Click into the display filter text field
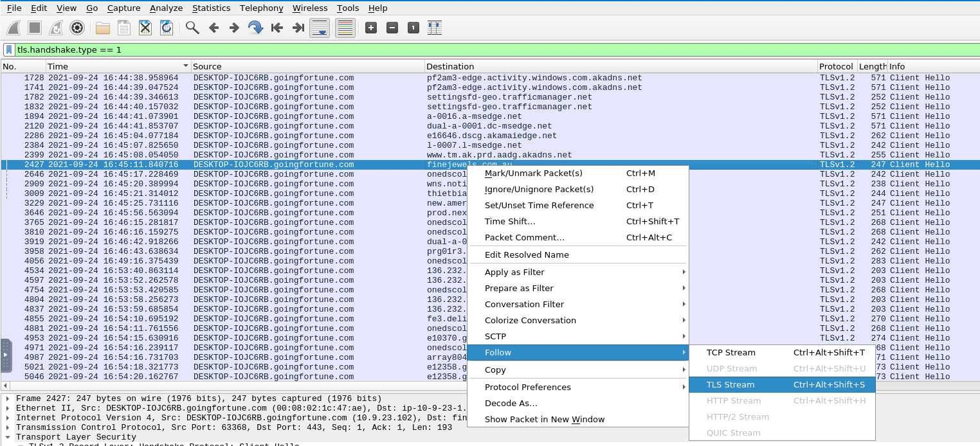Viewport: 980px width, 446px height. [x=450, y=49]
